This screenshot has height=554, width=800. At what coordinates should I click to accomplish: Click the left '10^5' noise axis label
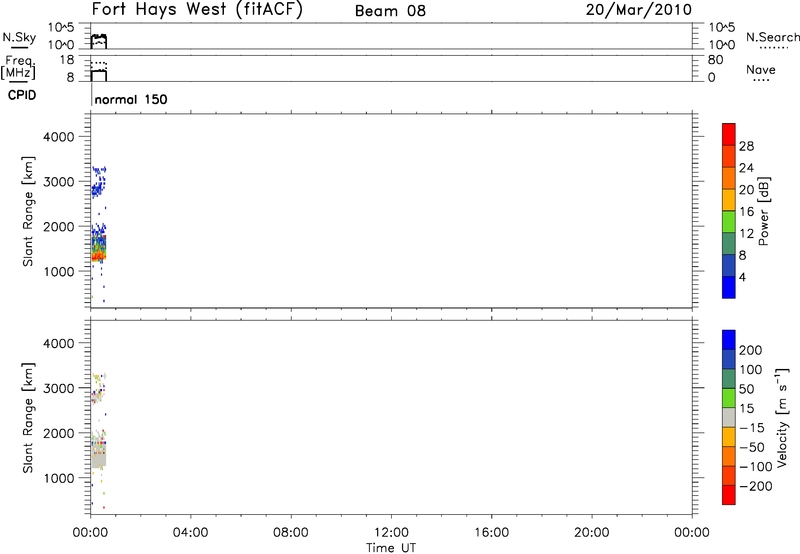(x=61, y=28)
